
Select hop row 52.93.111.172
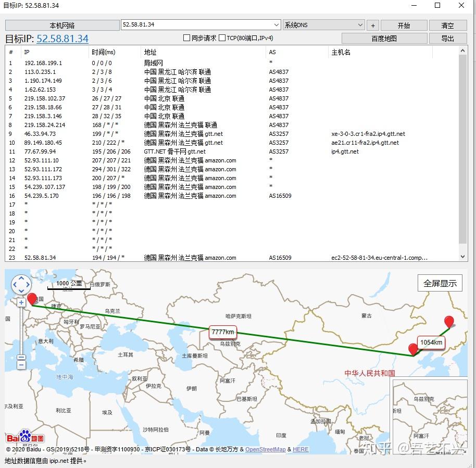point(232,169)
